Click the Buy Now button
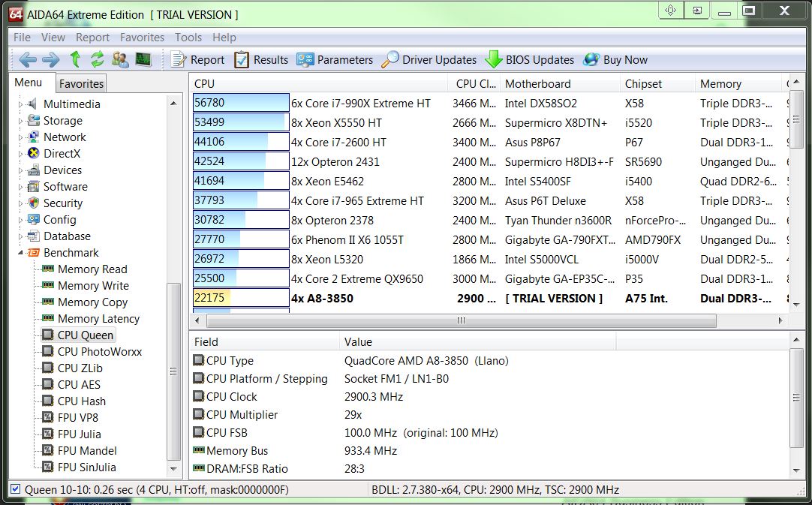The height and width of the screenshot is (505, 812). coord(615,59)
